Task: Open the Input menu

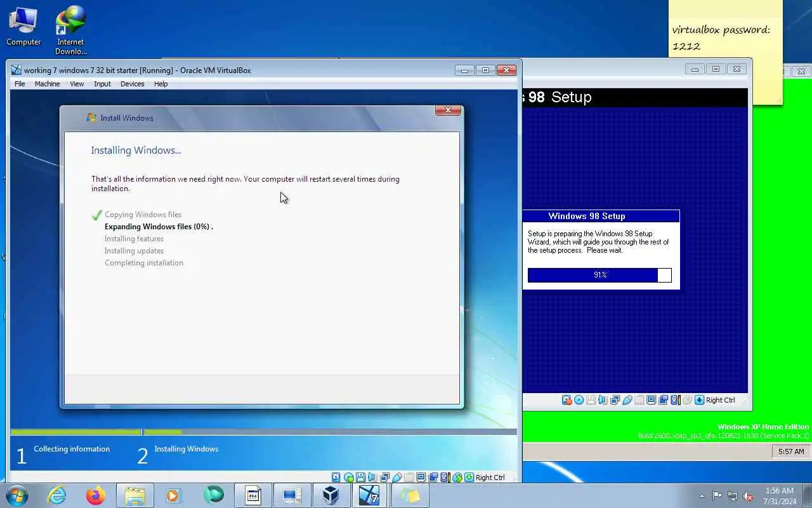Action: pos(102,84)
